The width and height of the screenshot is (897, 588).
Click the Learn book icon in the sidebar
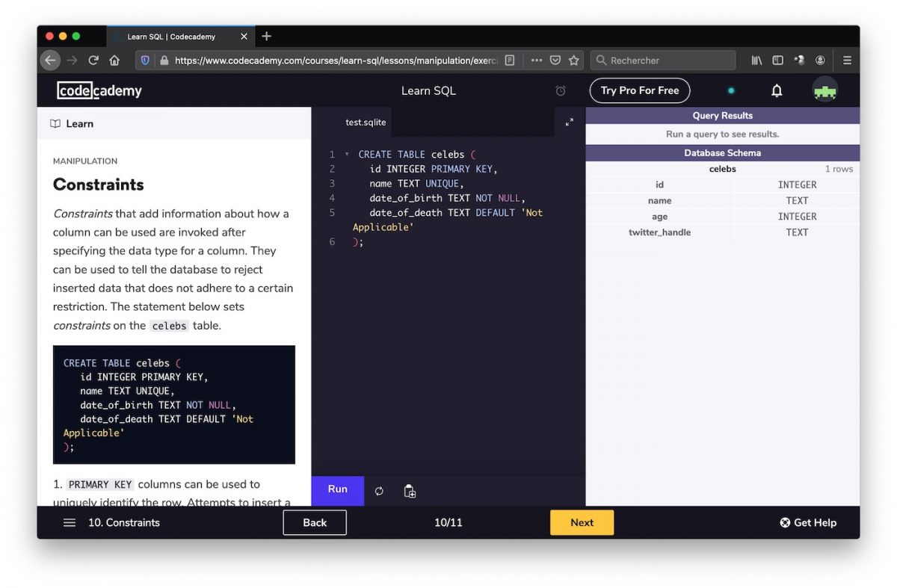pos(58,123)
